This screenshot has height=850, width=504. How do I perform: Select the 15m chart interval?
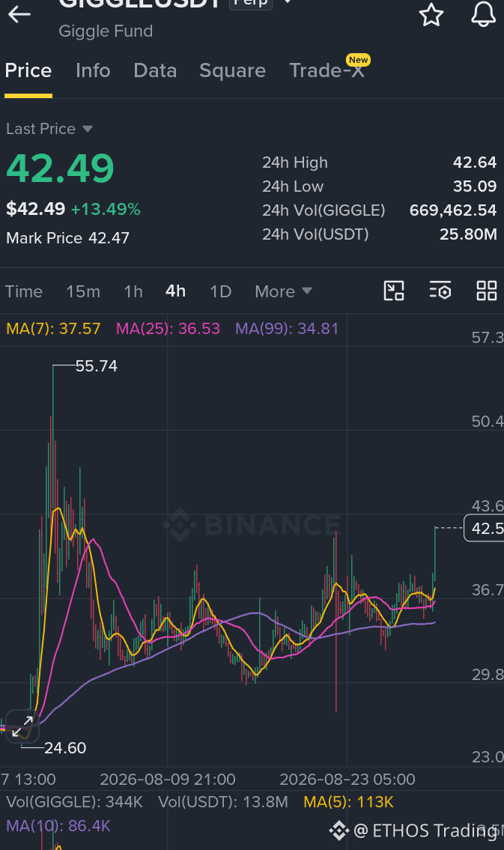(83, 291)
